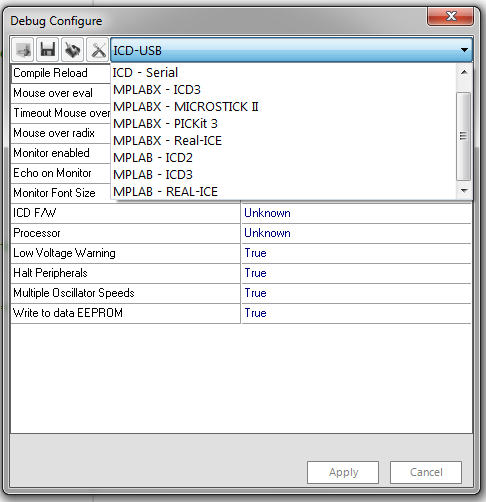Select the Multiple Oscillator Speeds label

click(x=126, y=293)
